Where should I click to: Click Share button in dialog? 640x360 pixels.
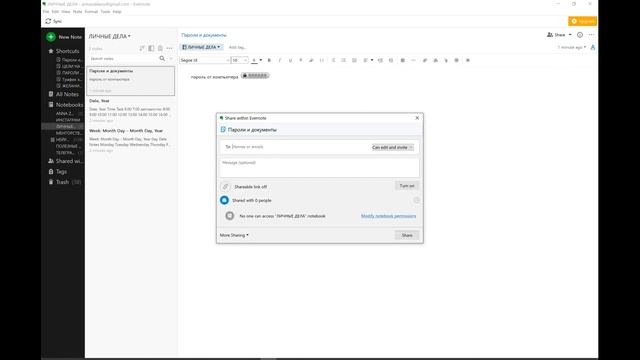pyautogui.click(x=407, y=235)
